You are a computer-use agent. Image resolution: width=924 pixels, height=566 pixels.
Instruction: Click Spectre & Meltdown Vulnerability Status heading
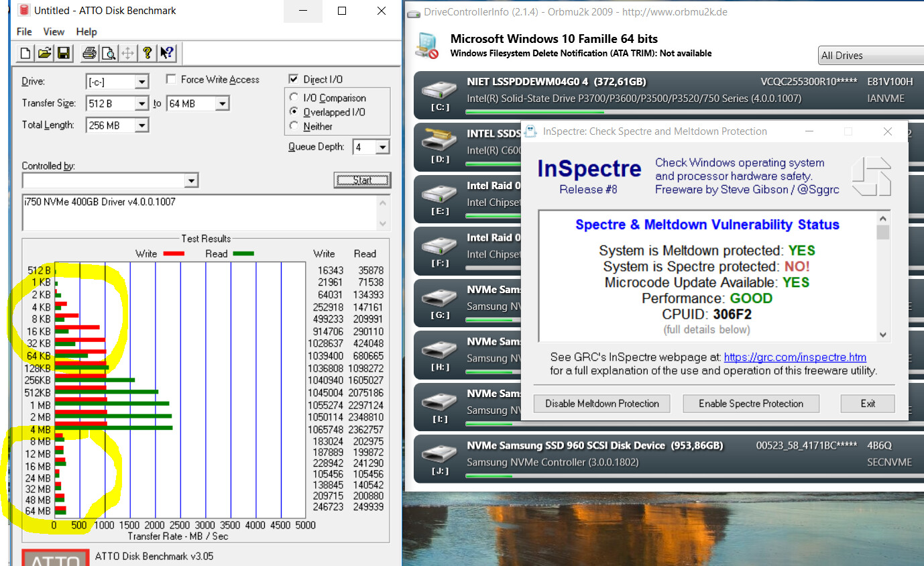[707, 225]
